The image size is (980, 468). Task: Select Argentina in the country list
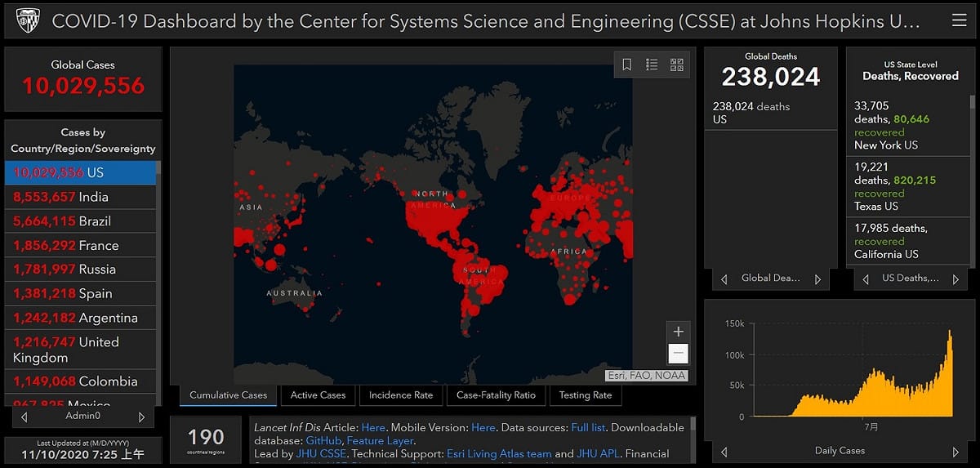80,318
